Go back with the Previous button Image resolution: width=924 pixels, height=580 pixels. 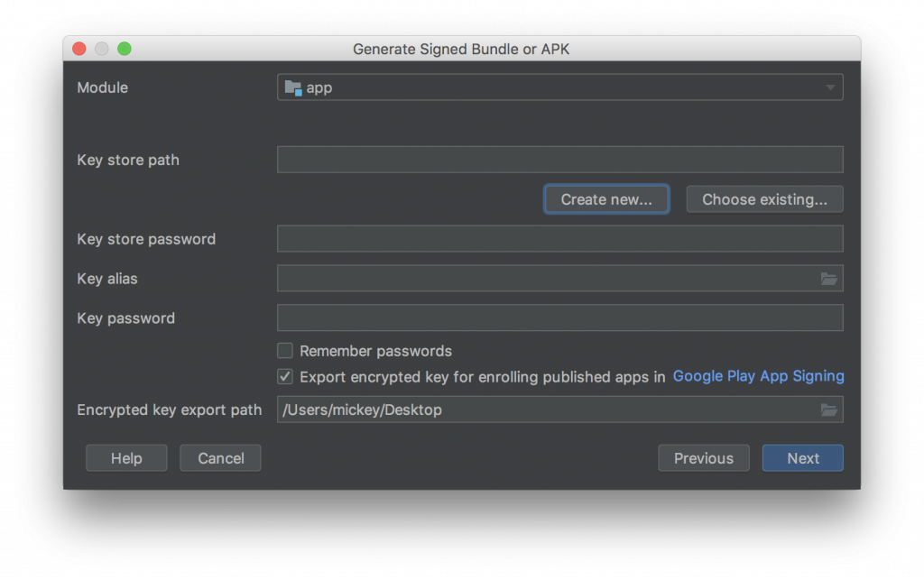click(703, 458)
